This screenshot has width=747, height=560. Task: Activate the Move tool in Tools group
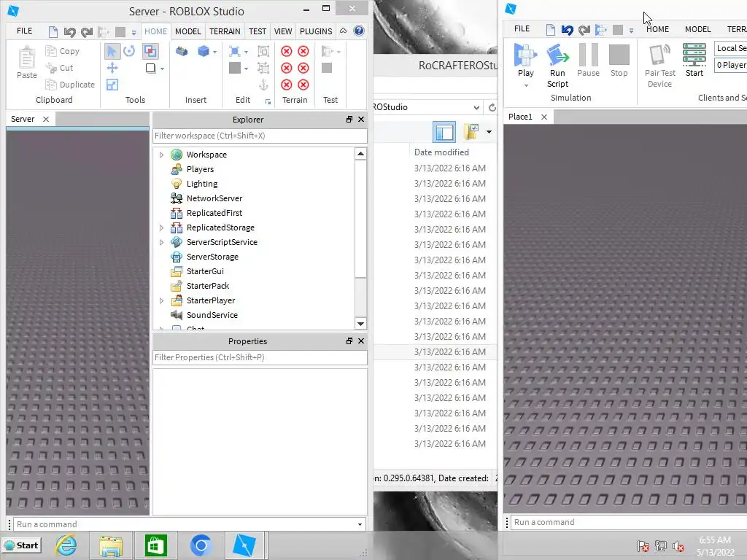click(x=112, y=68)
